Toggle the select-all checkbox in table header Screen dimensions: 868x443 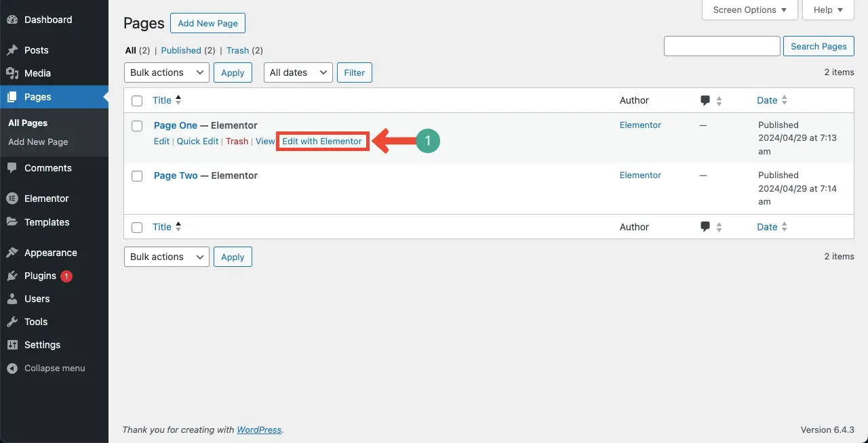coord(137,101)
